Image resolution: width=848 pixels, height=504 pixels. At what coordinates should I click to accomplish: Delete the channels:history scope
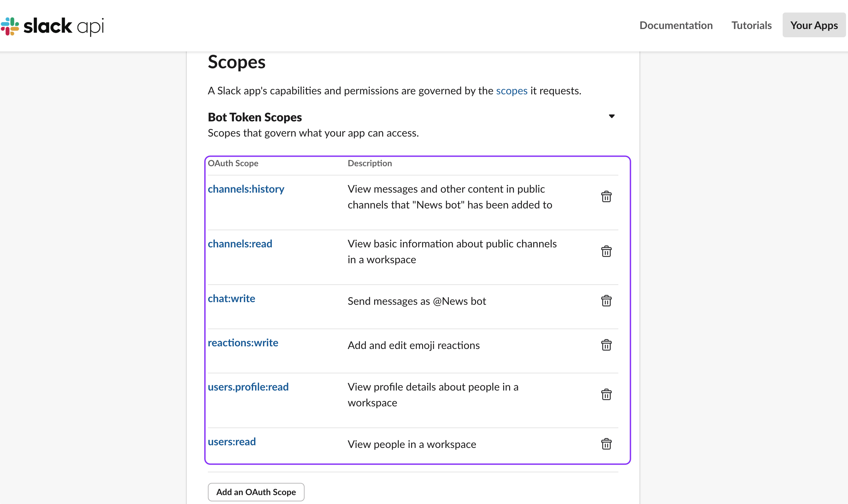(606, 197)
